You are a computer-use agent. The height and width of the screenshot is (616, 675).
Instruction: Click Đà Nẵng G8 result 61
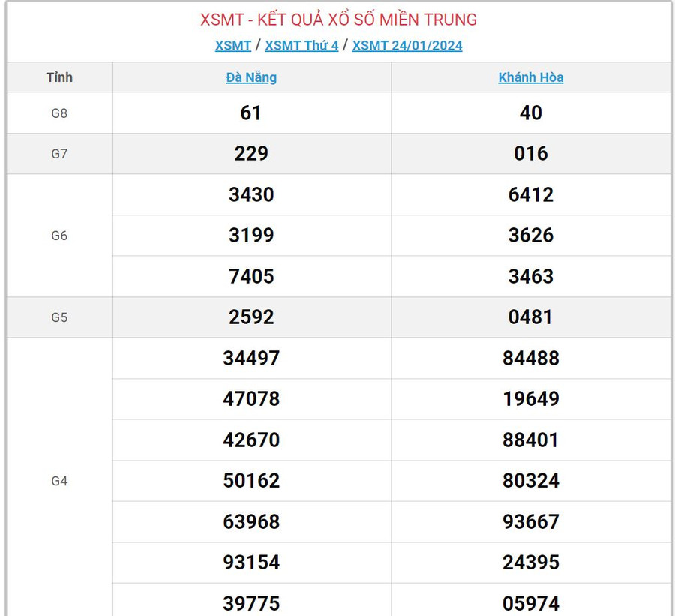click(x=251, y=113)
